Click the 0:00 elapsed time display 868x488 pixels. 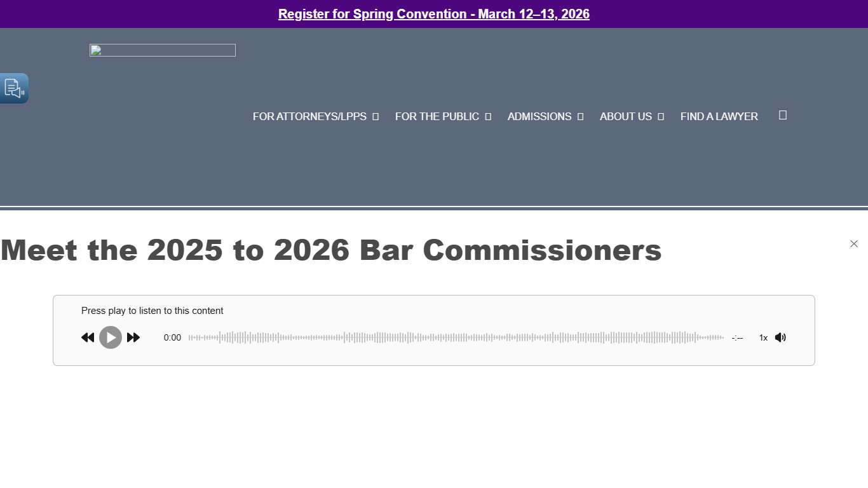(x=172, y=337)
